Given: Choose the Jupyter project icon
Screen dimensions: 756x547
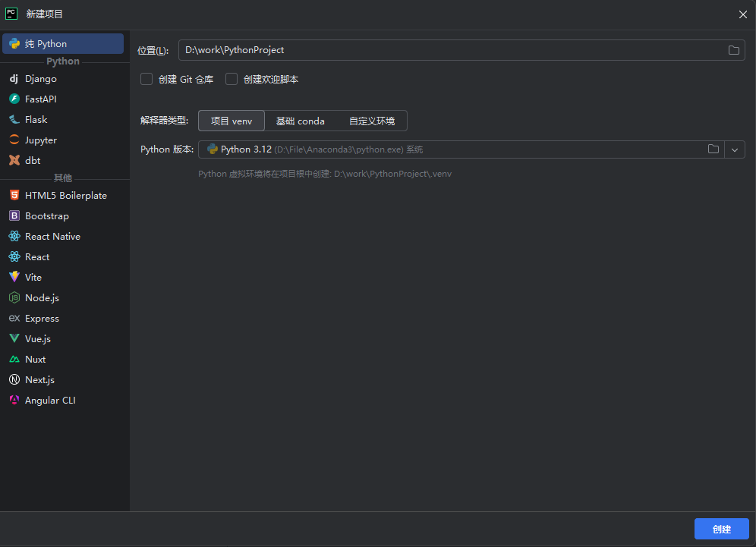Looking at the screenshot, I should click(x=14, y=140).
